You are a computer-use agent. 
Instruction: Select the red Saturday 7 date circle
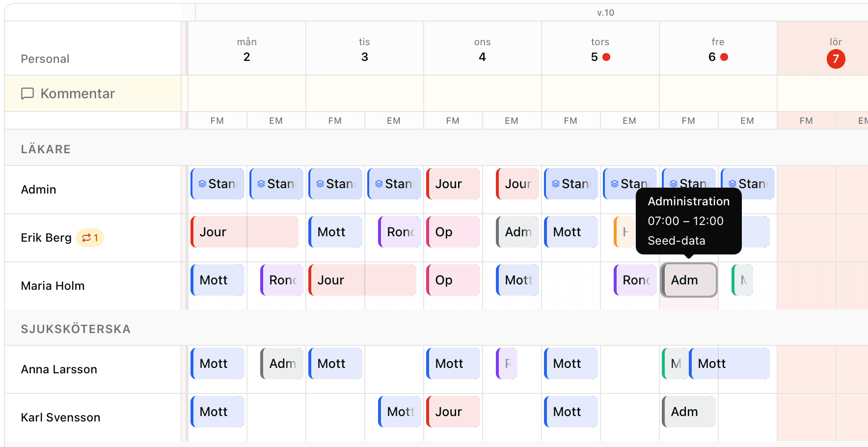[836, 59]
